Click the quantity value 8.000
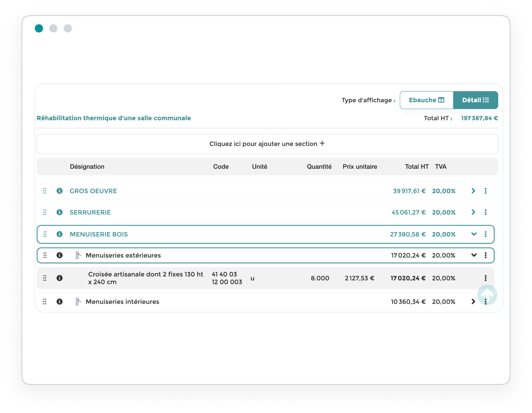The image size is (532, 413). (320, 278)
